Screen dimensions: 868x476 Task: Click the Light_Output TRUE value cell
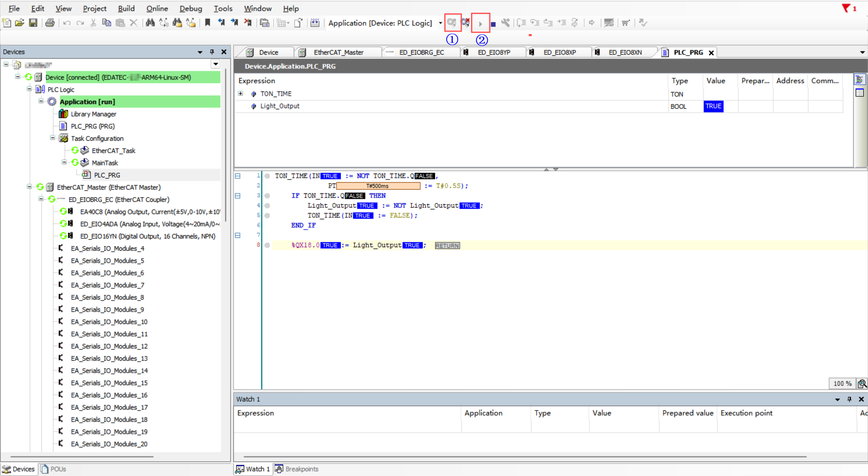point(713,106)
